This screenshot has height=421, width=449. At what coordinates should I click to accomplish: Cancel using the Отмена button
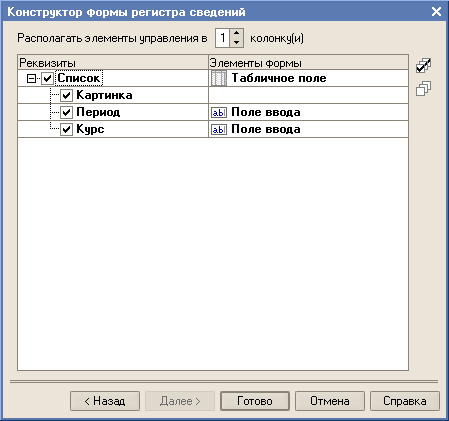[x=330, y=401]
